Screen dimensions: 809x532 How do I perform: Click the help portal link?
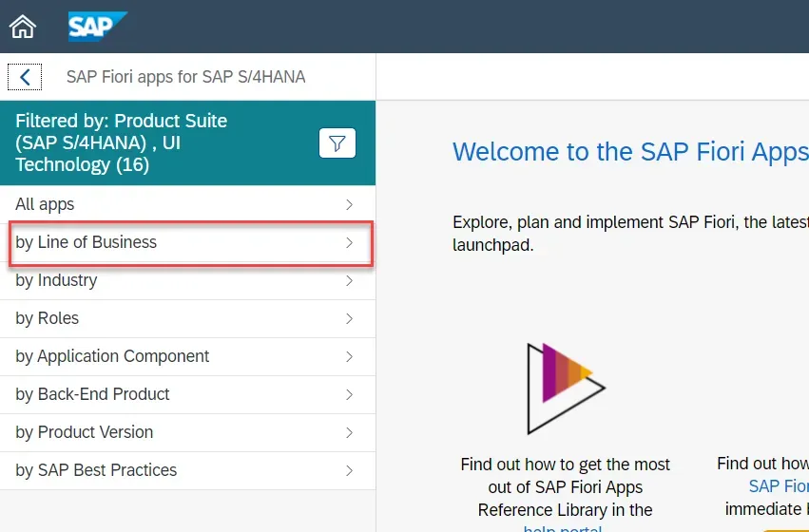(x=565, y=527)
